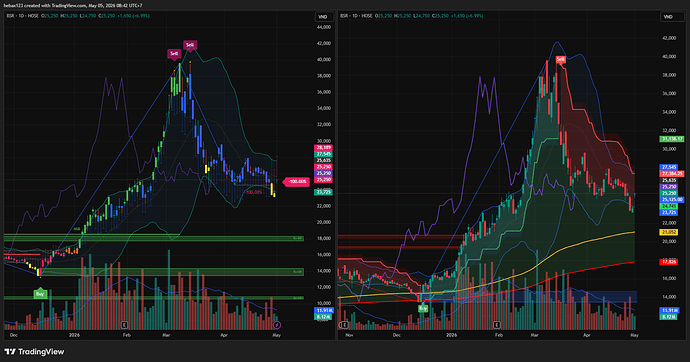
Task: Click the 2026 date on right chart time axis
Action: [451, 335]
